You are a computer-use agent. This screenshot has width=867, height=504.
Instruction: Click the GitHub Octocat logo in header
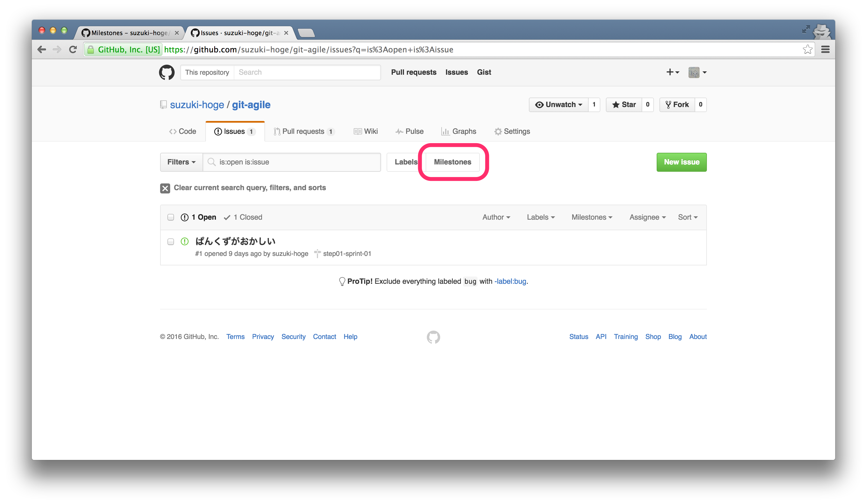pyautogui.click(x=167, y=72)
